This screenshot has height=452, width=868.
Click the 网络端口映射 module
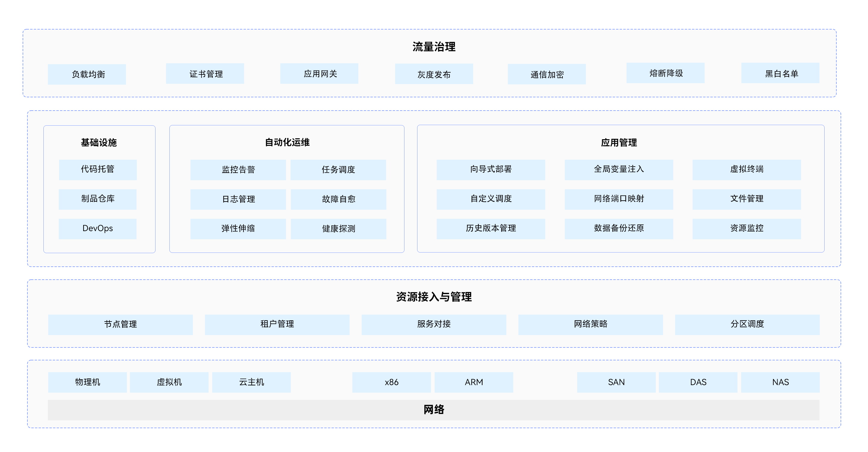[x=618, y=199]
